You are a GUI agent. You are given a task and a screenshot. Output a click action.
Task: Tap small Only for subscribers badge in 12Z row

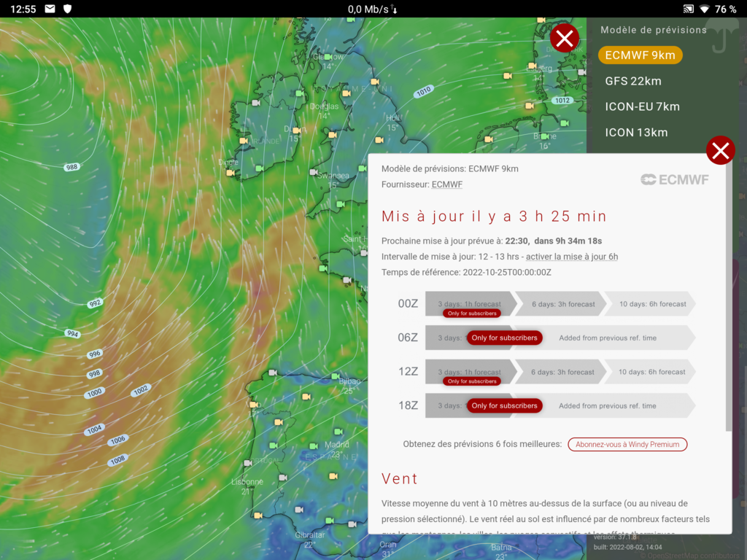pos(472,381)
